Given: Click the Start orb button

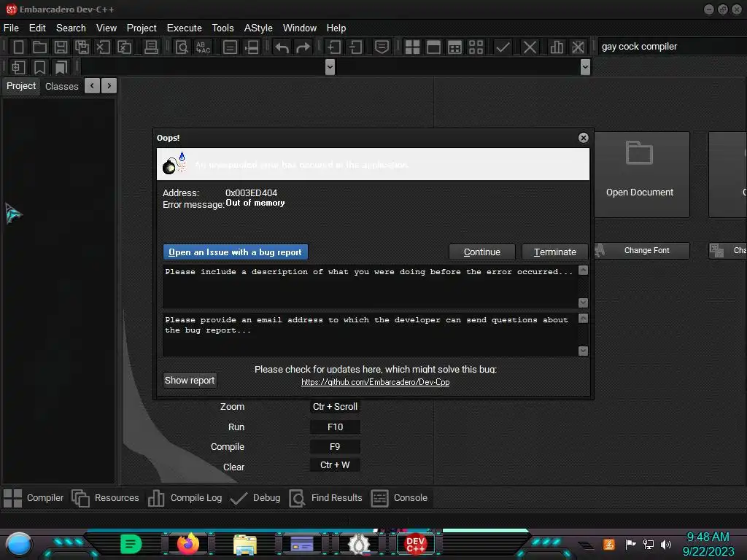Looking at the screenshot, I should (x=19, y=544).
